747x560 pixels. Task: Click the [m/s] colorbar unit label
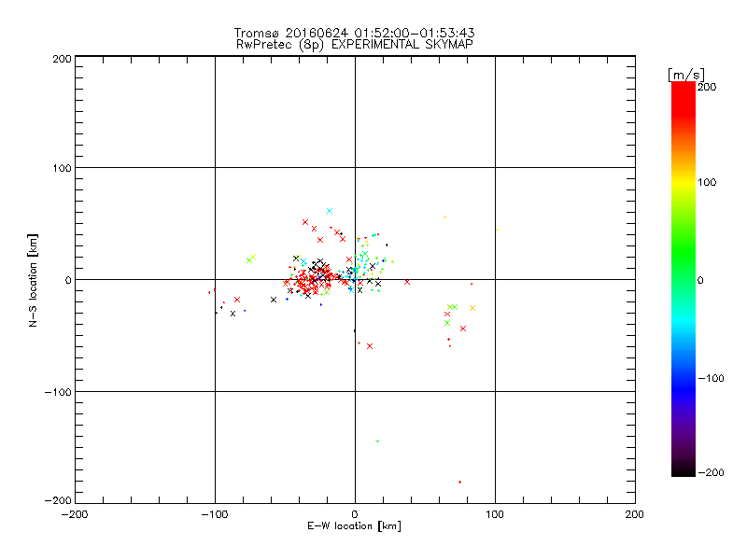coord(686,76)
